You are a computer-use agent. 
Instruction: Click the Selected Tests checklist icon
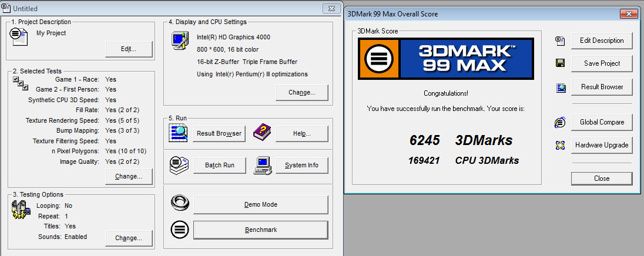[21, 83]
